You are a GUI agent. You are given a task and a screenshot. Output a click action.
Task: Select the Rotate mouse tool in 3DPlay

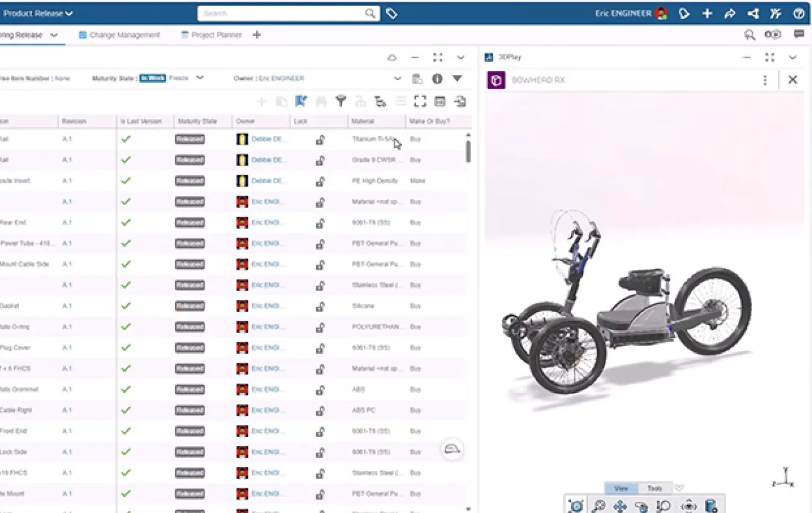click(x=642, y=506)
